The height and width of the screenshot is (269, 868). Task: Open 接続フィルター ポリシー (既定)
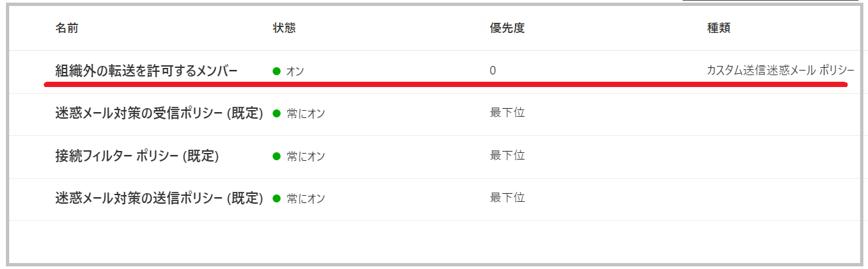pyautogui.click(x=137, y=156)
